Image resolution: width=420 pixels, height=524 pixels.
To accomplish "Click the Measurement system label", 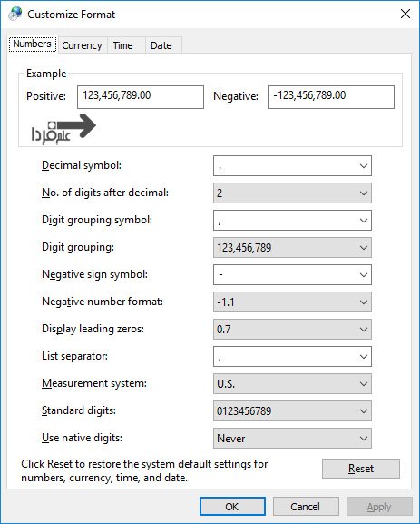I will click(94, 383).
